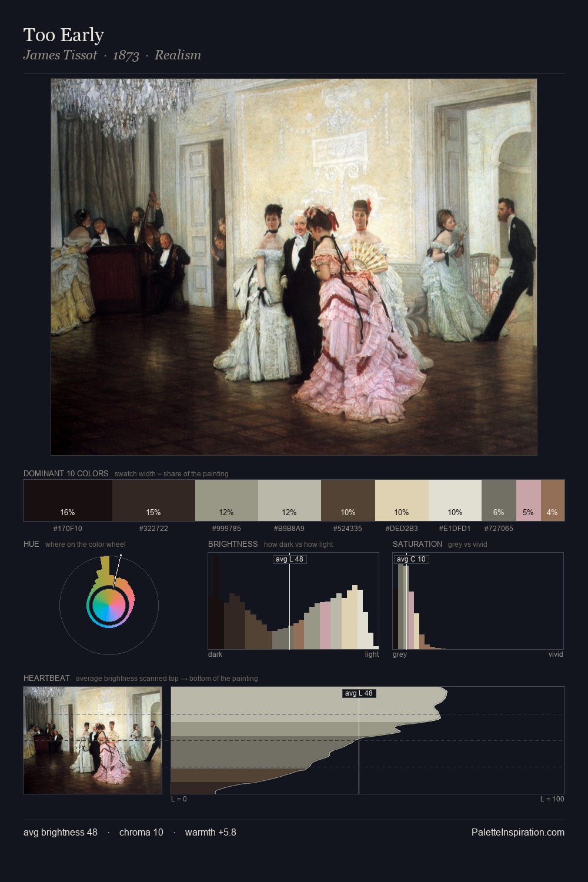Click 'where on the color wheel' caption

point(85,544)
